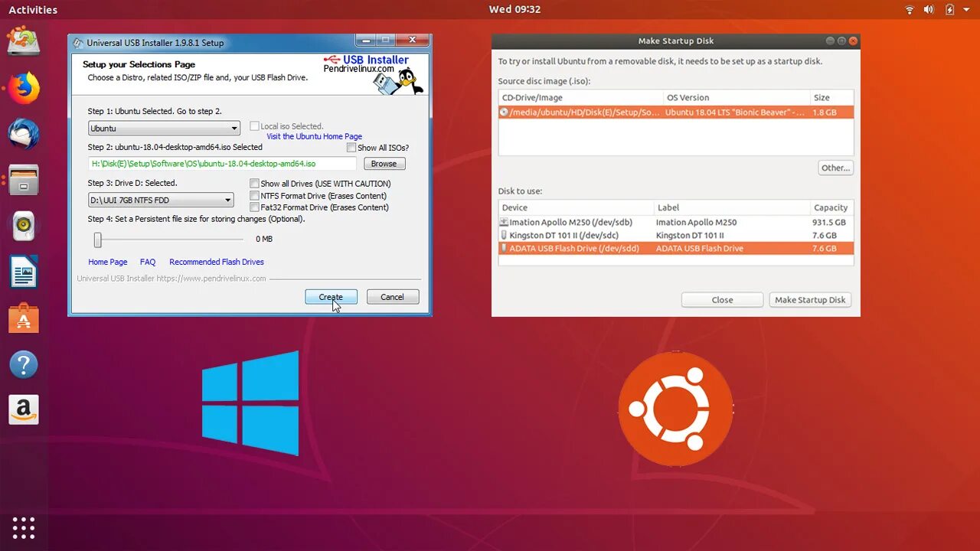Click the large Windows logo
This screenshot has height=551, width=980.
click(x=250, y=403)
